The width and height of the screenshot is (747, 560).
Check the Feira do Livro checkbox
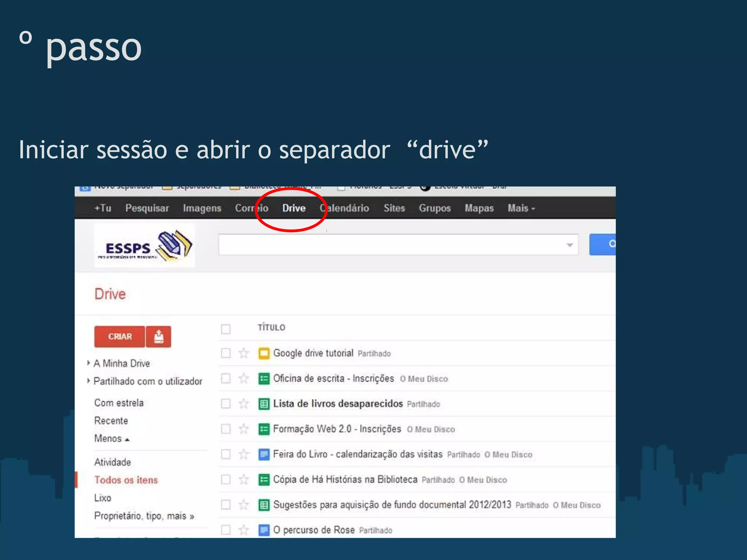(x=226, y=454)
